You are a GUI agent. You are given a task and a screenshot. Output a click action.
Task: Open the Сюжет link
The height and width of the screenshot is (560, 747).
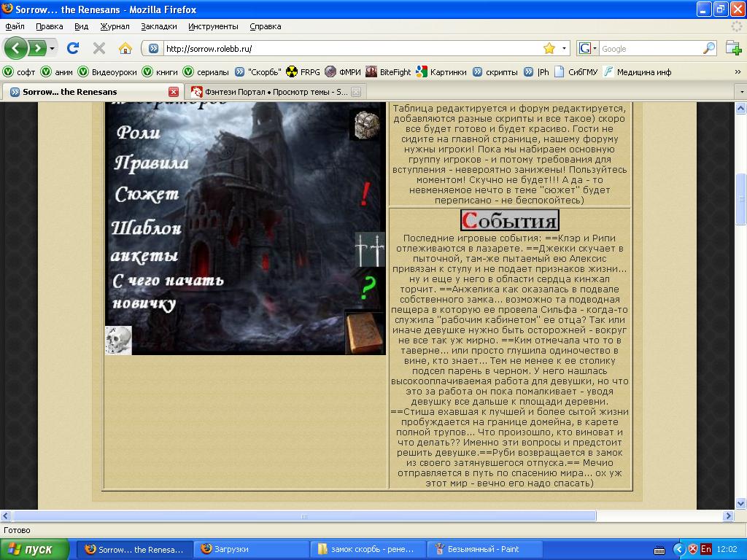coord(147,194)
